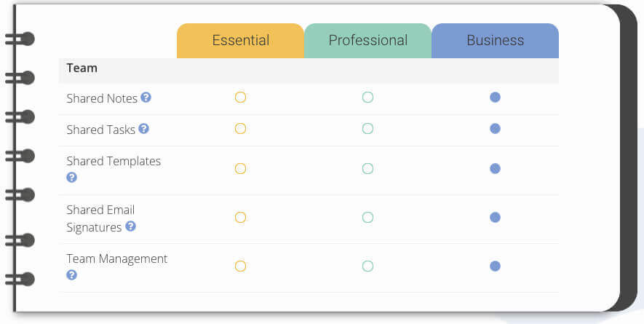Click the help icon beside Shared Notes
Viewport: 644px width, 324px height.
coord(146,98)
